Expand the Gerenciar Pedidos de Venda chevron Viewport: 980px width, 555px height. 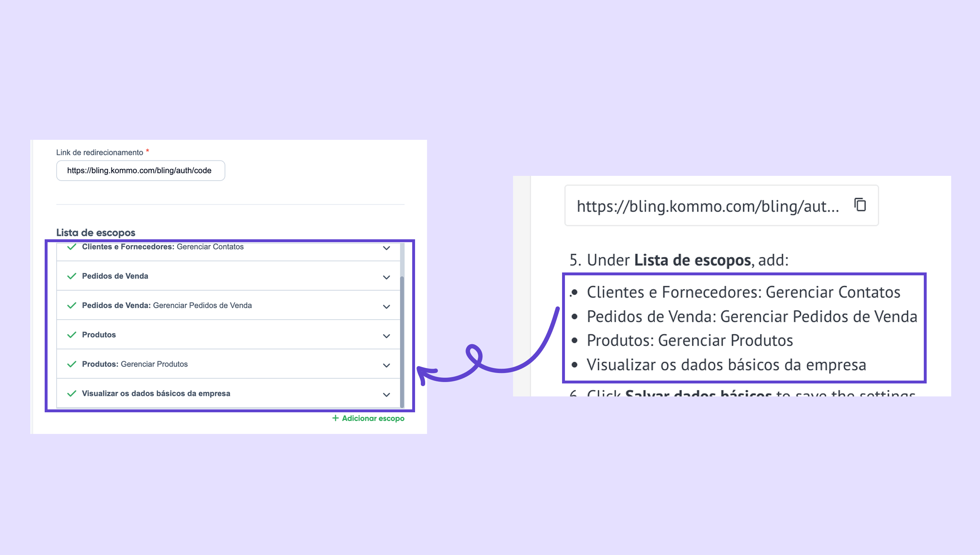[386, 306]
